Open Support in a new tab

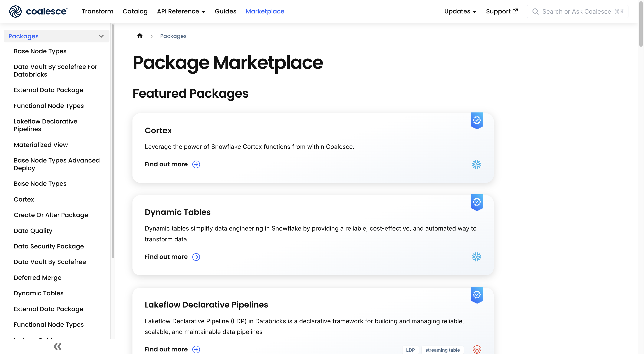click(x=502, y=11)
